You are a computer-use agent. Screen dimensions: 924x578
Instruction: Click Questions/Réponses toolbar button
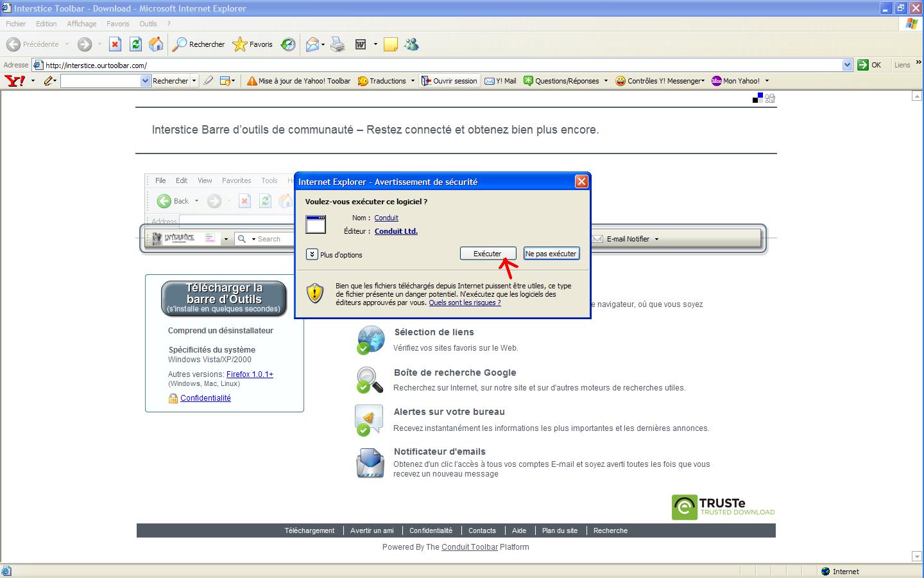point(561,81)
